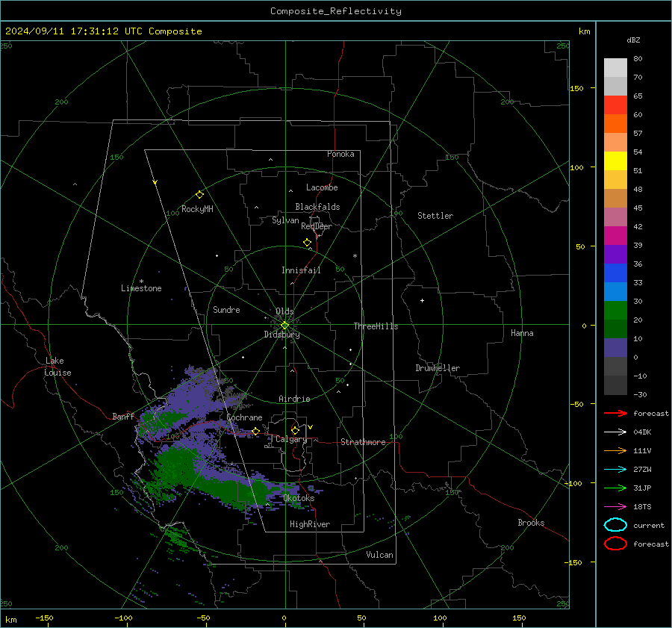Click the Airdrie label
Screen dimensions: 672x628
pyautogui.click(x=294, y=399)
